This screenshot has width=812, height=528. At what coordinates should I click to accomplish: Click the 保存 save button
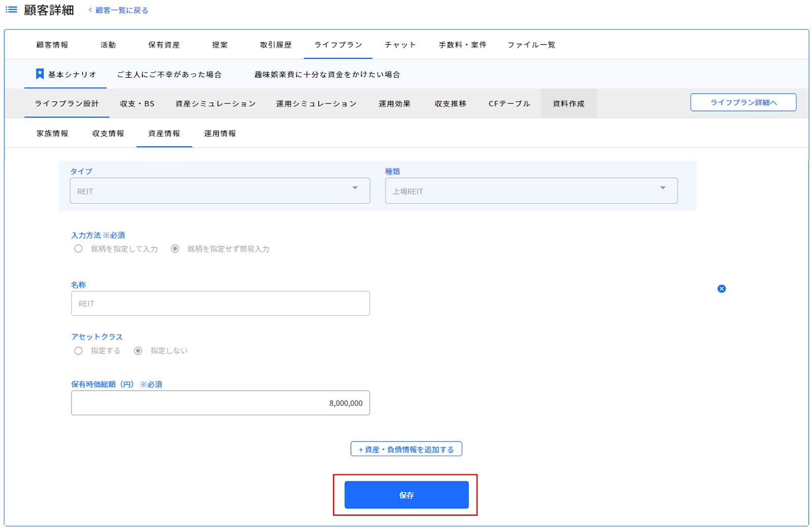coord(407,495)
